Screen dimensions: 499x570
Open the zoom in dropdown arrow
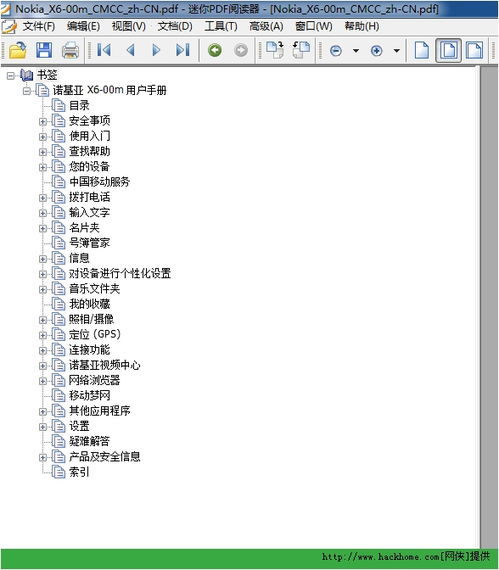397,51
